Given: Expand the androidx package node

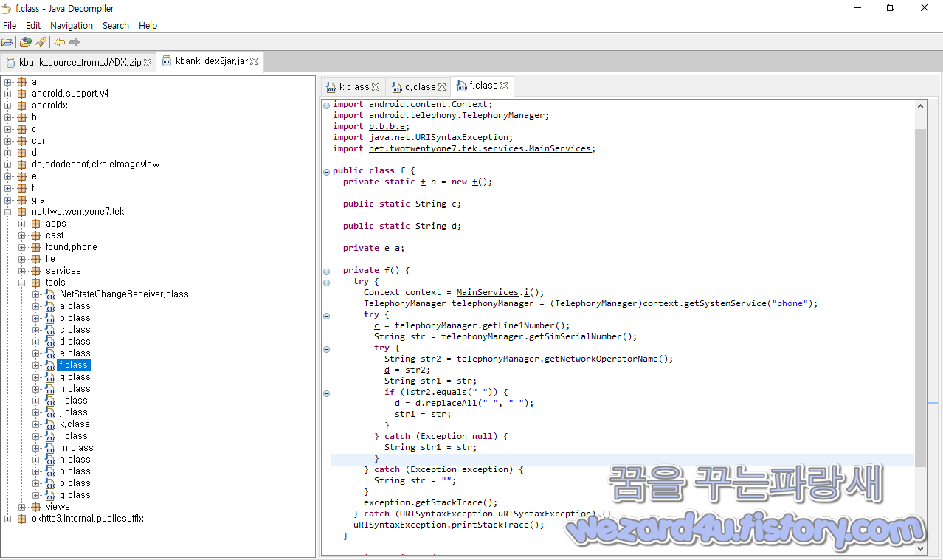Looking at the screenshot, I should pyautogui.click(x=8, y=106).
